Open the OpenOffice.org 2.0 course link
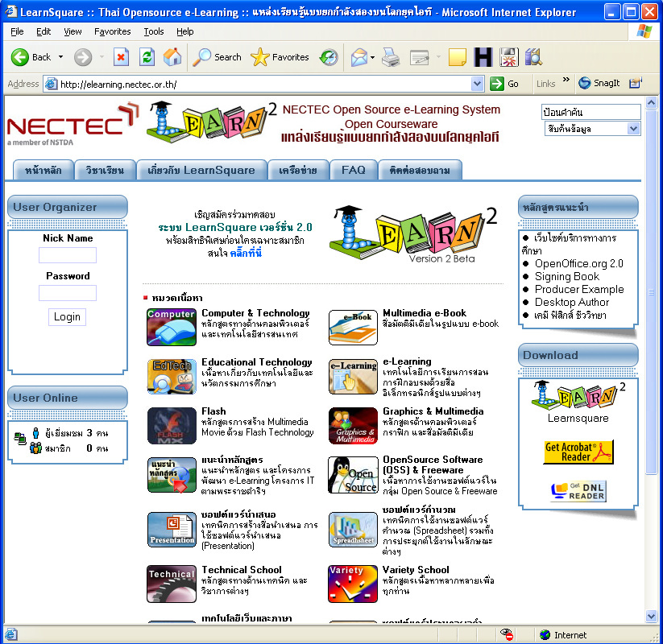Image resolution: width=663 pixels, height=644 pixels. [x=578, y=263]
